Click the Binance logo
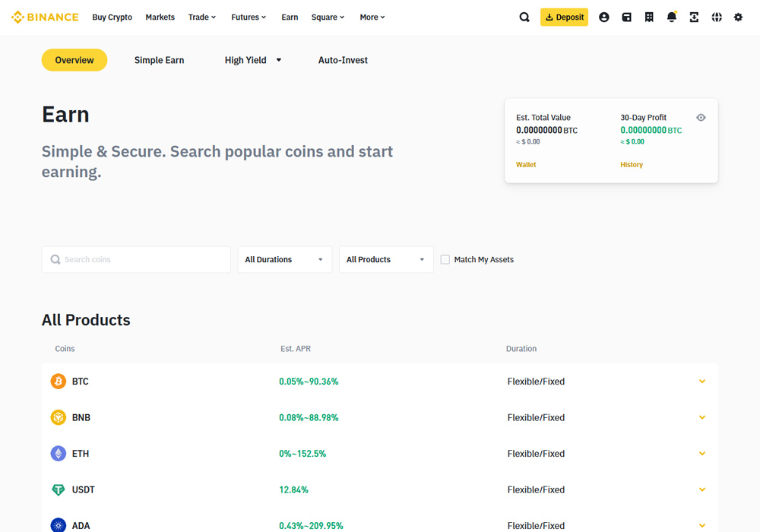Viewport: 760px width, 532px height. tap(45, 17)
